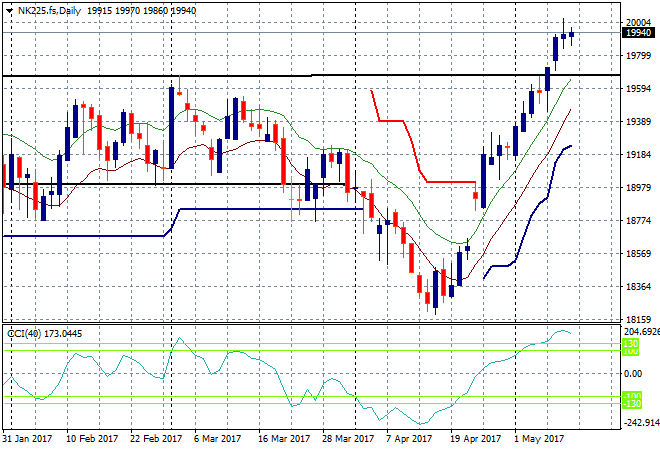The width and height of the screenshot is (660, 450).
Task: Click the 10 Feb 2017 date label
Action: pyautogui.click(x=92, y=439)
